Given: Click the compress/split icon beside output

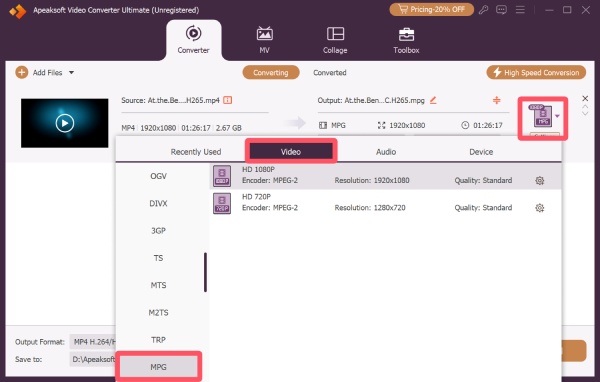Looking at the screenshot, I should (x=496, y=100).
